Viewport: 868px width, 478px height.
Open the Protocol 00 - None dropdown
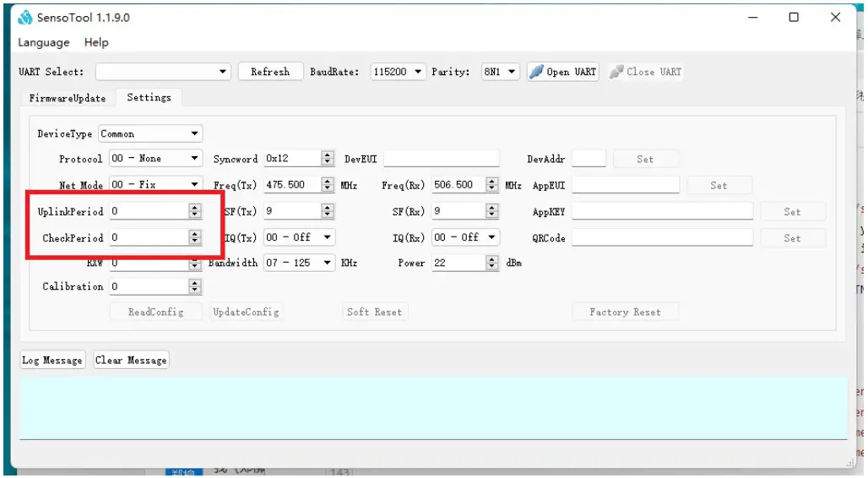coord(155,159)
